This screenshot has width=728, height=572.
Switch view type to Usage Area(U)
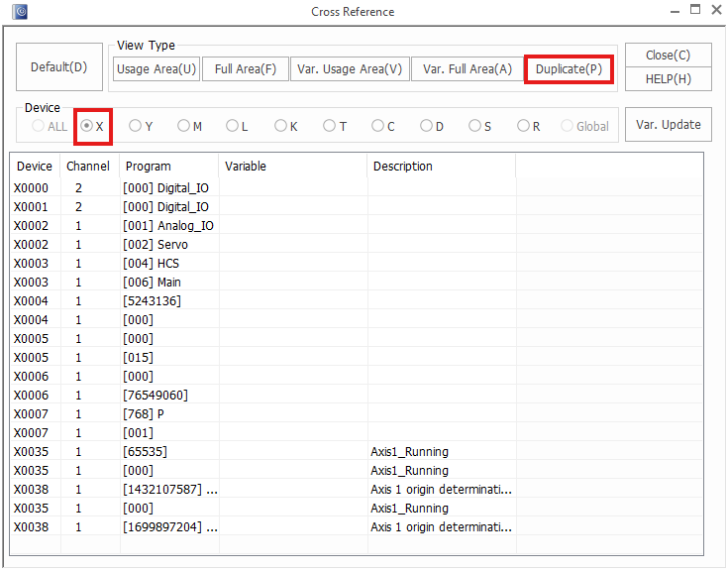click(156, 69)
